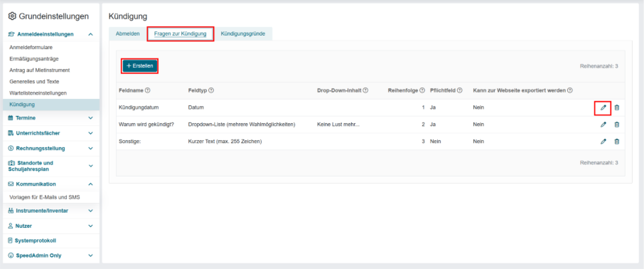Open Generelles und Texte menu entry

(34, 81)
